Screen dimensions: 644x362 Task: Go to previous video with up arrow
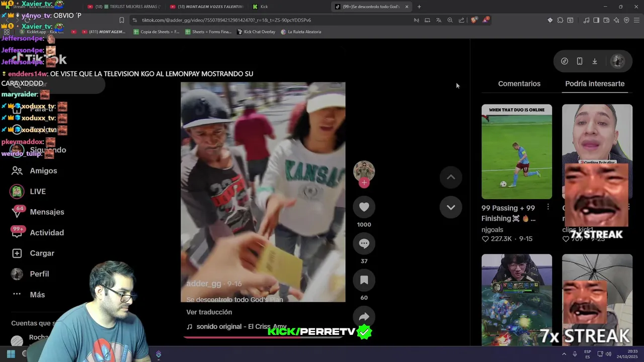pos(451,177)
